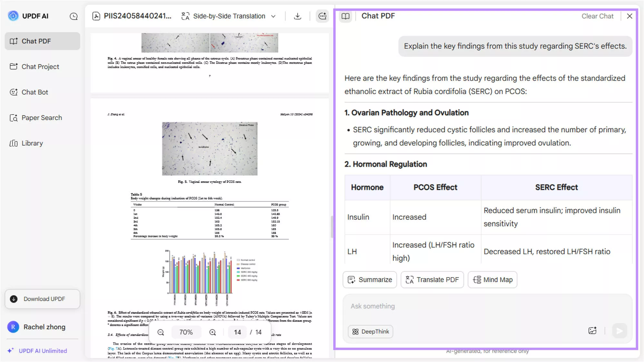The height and width of the screenshot is (362, 644).
Task: Open the Chat Bot section
Action: (x=35, y=92)
